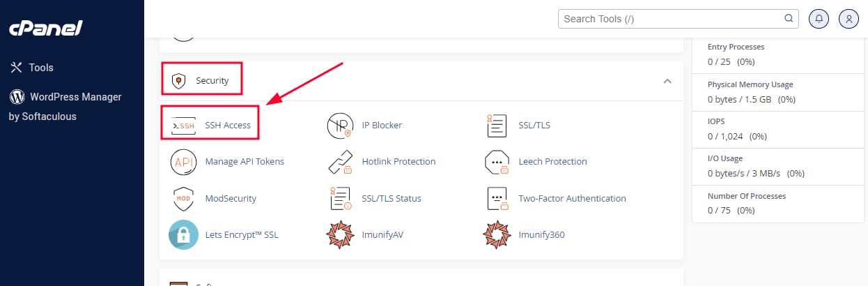Open SSL/TLS Status
Image resolution: width=868 pixels, height=286 pixels.
tap(392, 199)
